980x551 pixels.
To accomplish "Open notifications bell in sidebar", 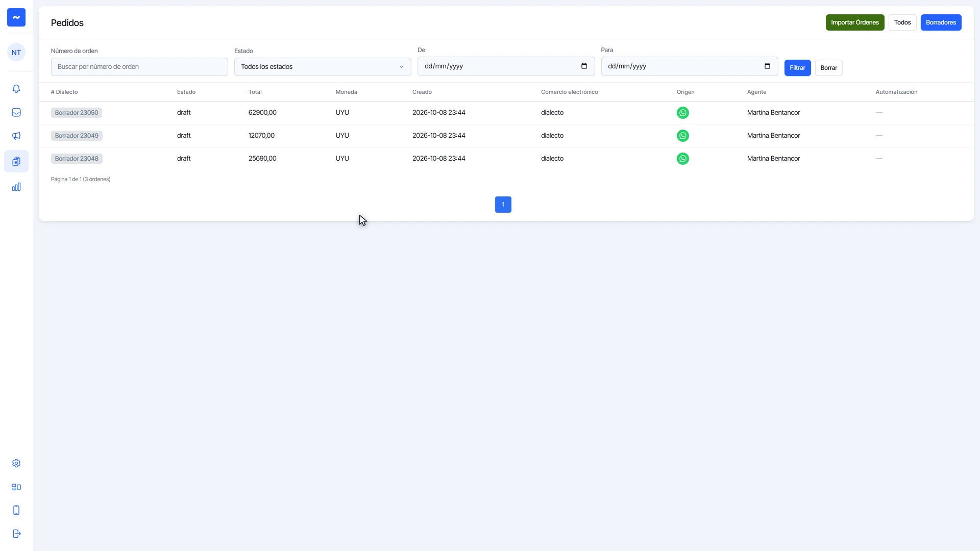I will coord(16,89).
